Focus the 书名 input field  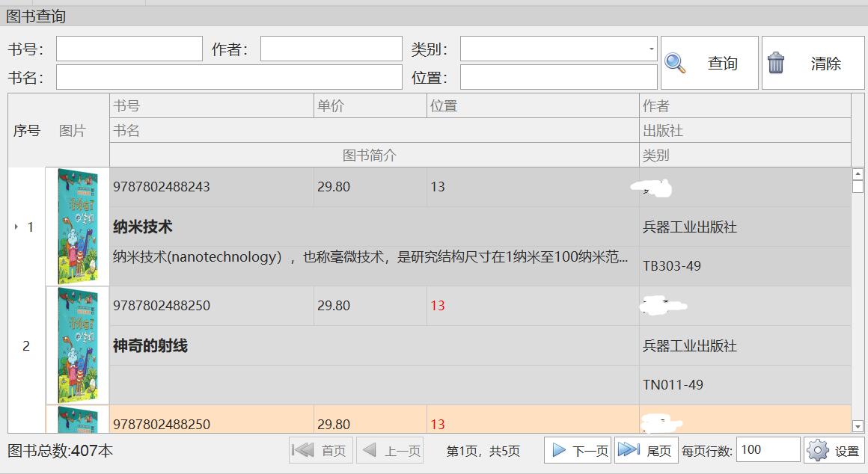(x=229, y=77)
